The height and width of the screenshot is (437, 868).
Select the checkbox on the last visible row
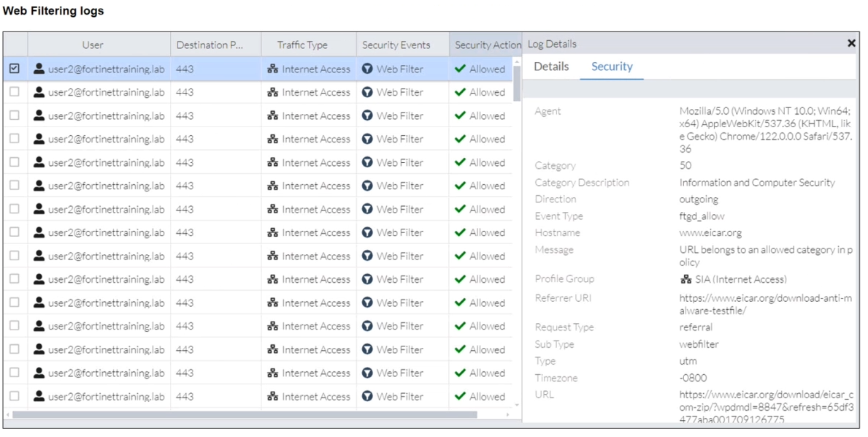coord(15,396)
